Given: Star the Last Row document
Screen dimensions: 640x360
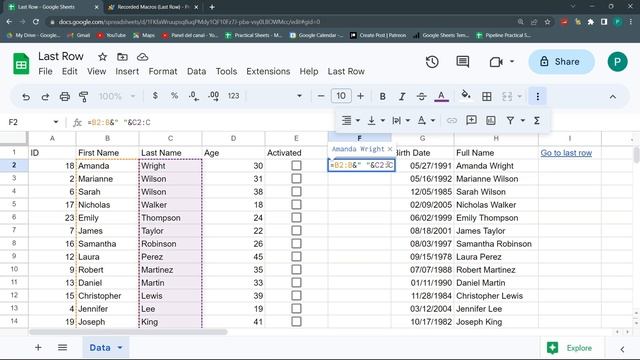Looking at the screenshot, I should 102,57.
